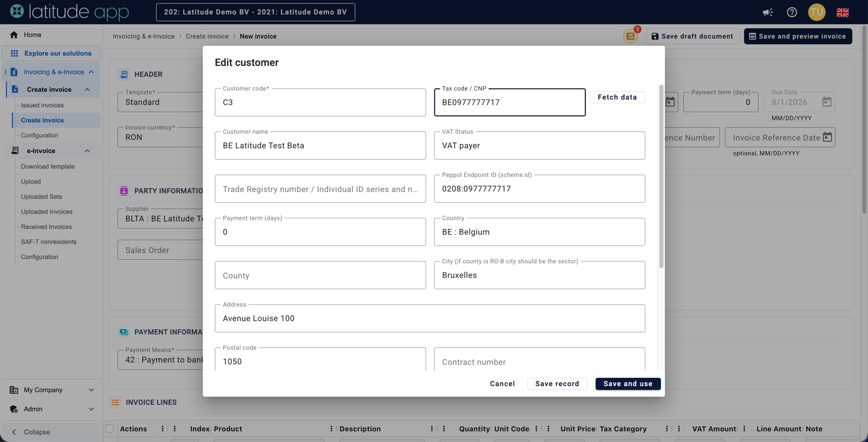Image resolution: width=868 pixels, height=442 pixels.
Task: Change language via the UK flag icon
Action: [843, 12]
